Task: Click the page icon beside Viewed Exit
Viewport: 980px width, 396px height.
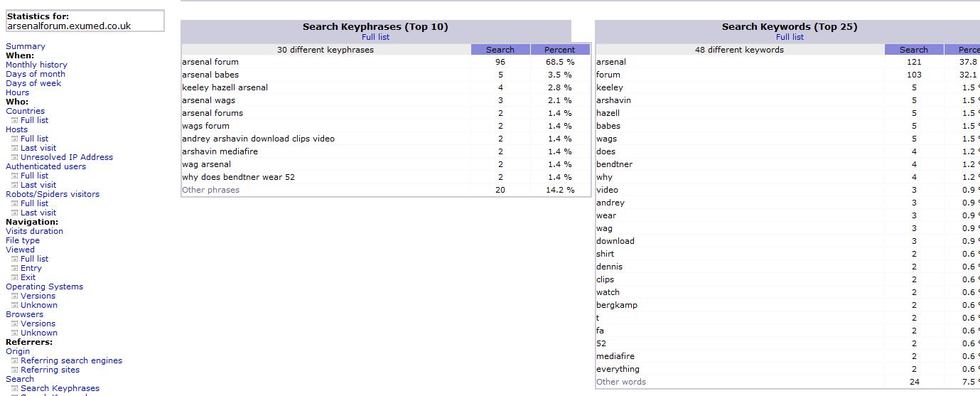Action: 15,277
